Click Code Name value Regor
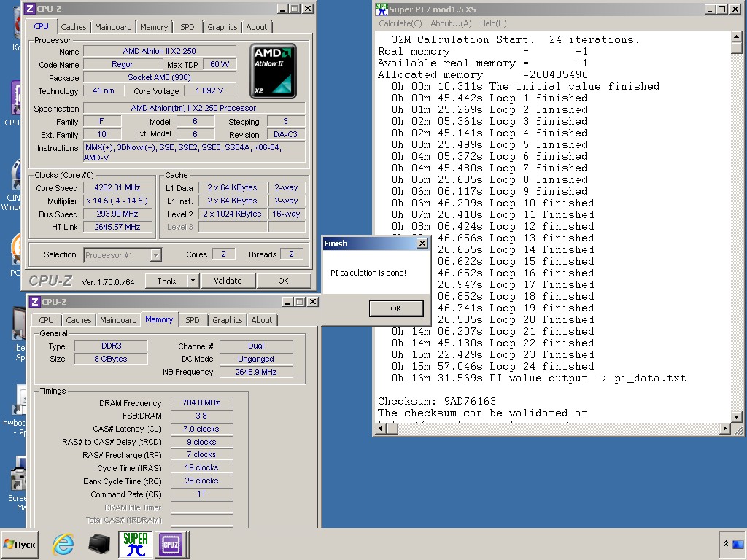747x560 pixels. click(x=122, y=64)
